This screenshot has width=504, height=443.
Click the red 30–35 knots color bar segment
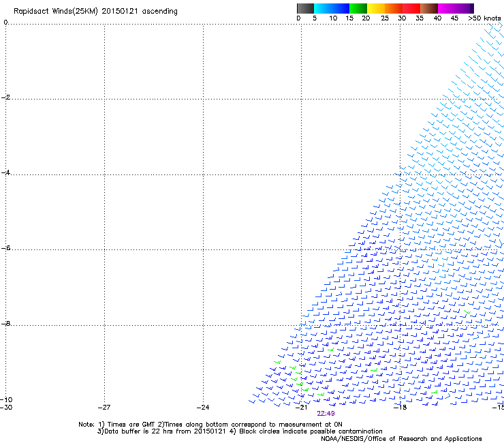click(x=411, y=8)
